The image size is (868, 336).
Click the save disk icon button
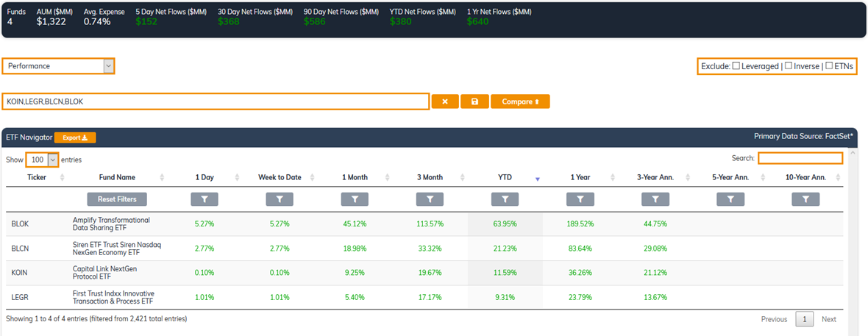click(474, 102)
